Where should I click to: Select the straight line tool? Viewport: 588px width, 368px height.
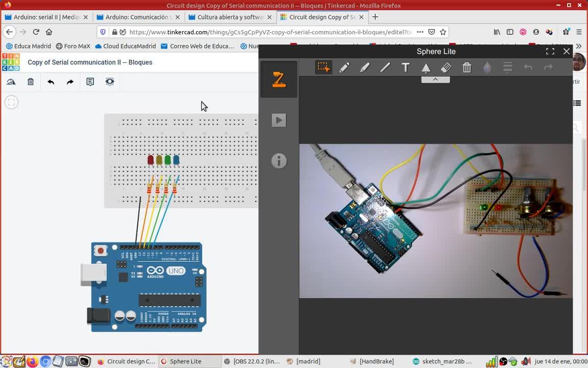pyautogui.click(x=385, y=67)
